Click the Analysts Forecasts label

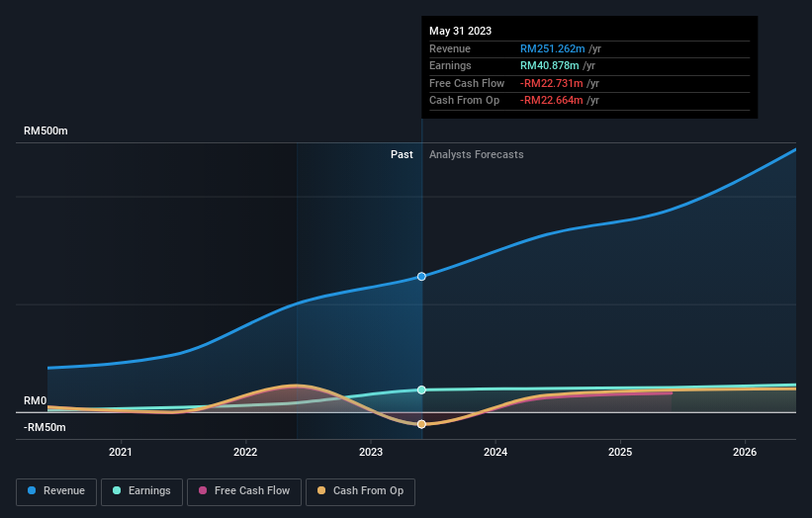point(477,154)
